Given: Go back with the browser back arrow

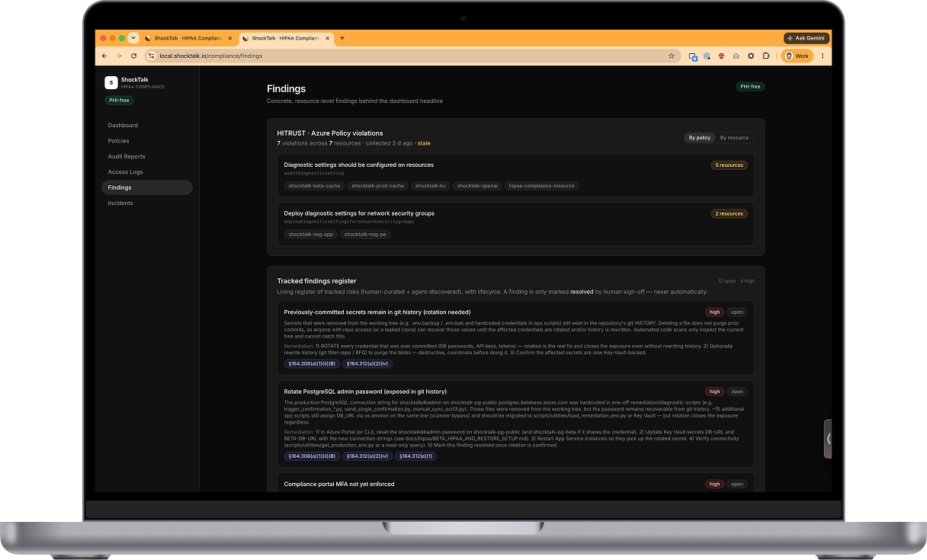Looking at the screenshot, I should point(105,56).
